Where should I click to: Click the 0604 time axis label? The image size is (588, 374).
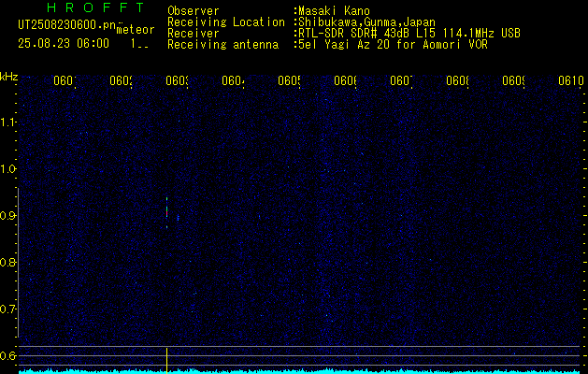(x=234, y=80)
